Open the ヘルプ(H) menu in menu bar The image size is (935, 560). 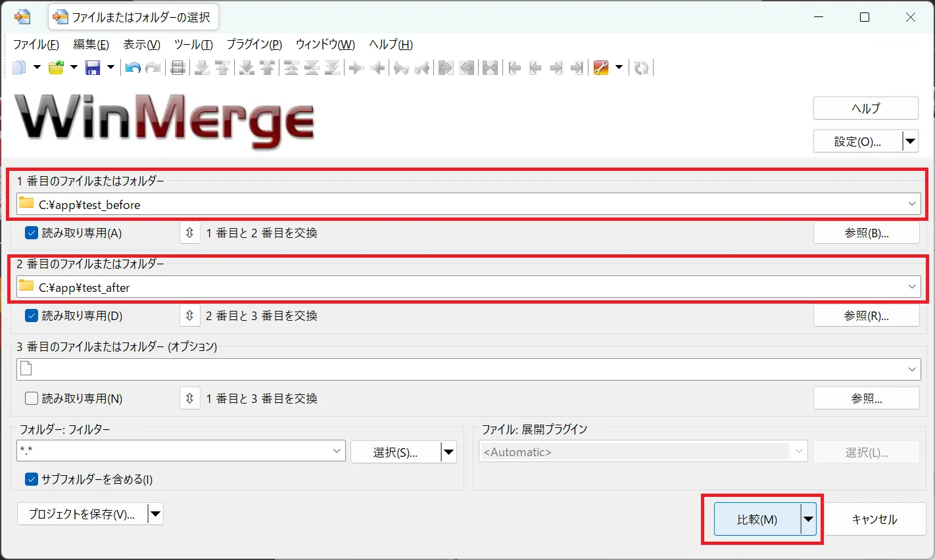391,45
